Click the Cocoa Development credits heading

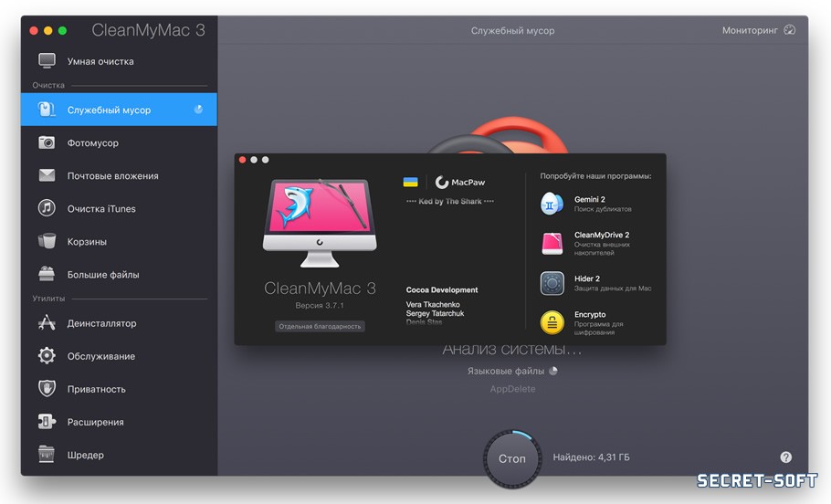click(x=441, y=290)
